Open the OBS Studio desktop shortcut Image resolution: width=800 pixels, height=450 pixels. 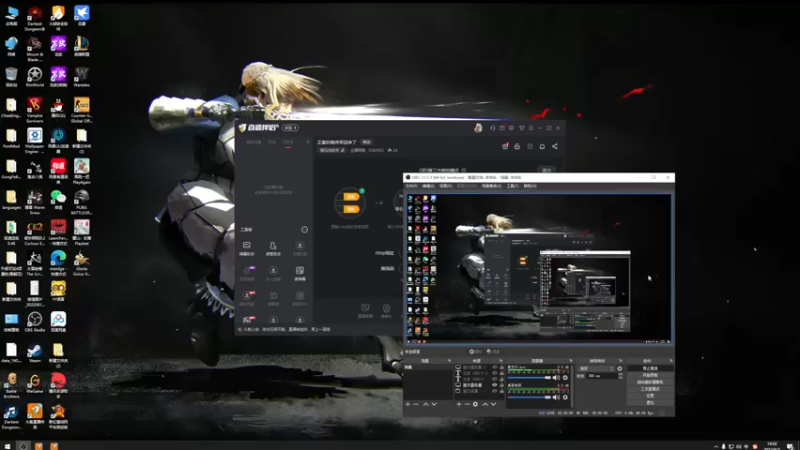pos(35,322)
